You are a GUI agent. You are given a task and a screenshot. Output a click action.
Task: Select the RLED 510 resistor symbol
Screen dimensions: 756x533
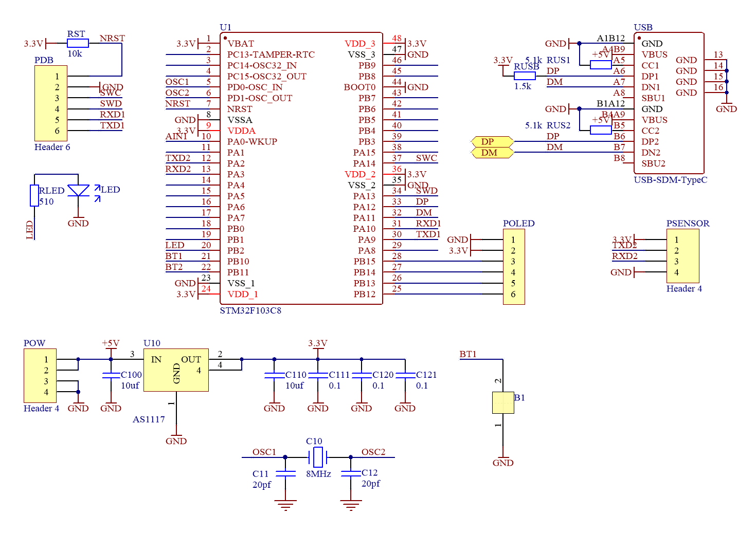[34, 195]
